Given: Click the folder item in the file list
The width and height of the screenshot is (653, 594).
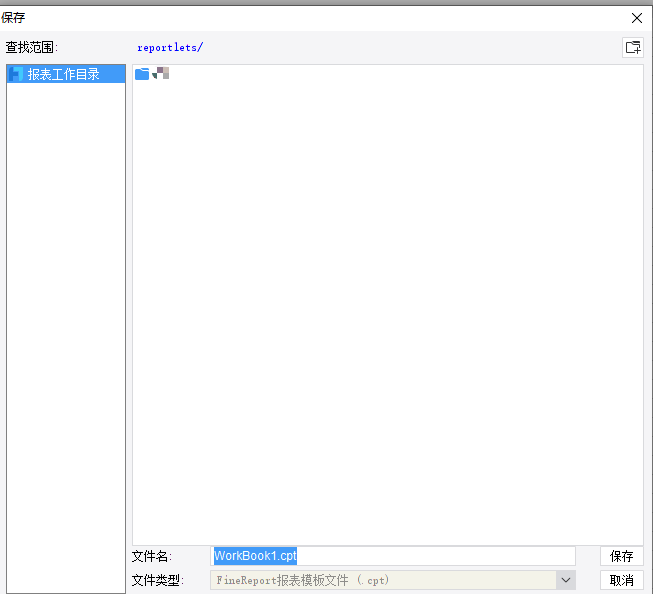Looking at the screenshot, I should tap(152, 74).
